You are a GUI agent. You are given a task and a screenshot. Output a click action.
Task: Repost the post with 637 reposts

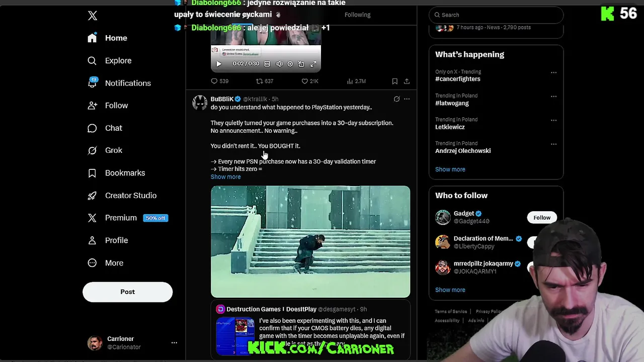click(x=265, y=81)
